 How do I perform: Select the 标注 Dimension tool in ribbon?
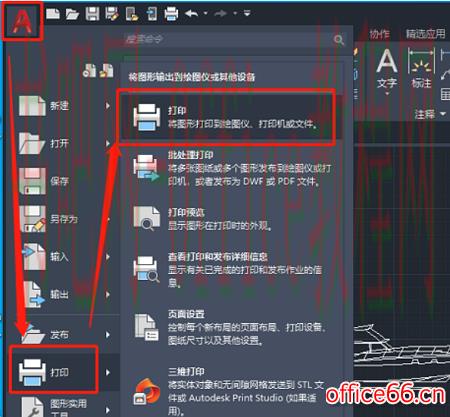pos(421,69)
